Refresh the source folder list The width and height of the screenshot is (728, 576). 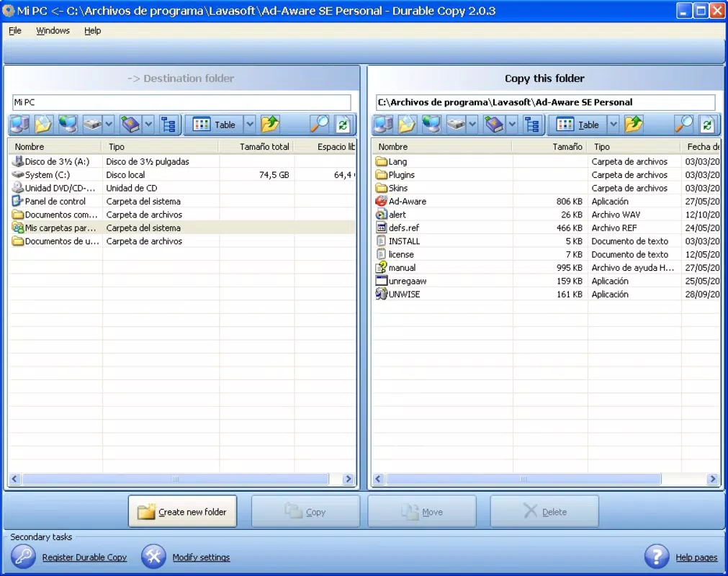pyautogui.click(x=707, y=125)
